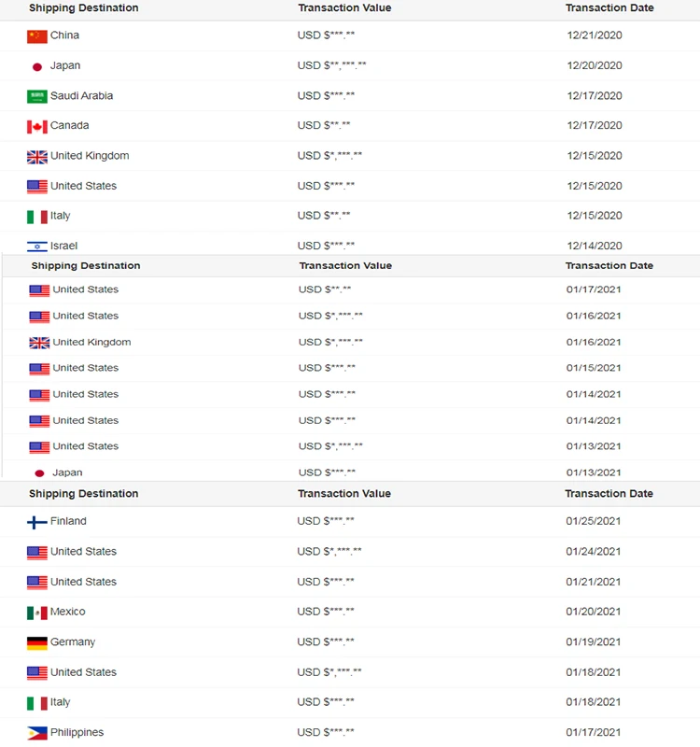Image resolution: width=700 pixels, height=747 pixels.
Task: Click the Italy flag dated 01/18/2021
Action: click(x=37, y=703)
